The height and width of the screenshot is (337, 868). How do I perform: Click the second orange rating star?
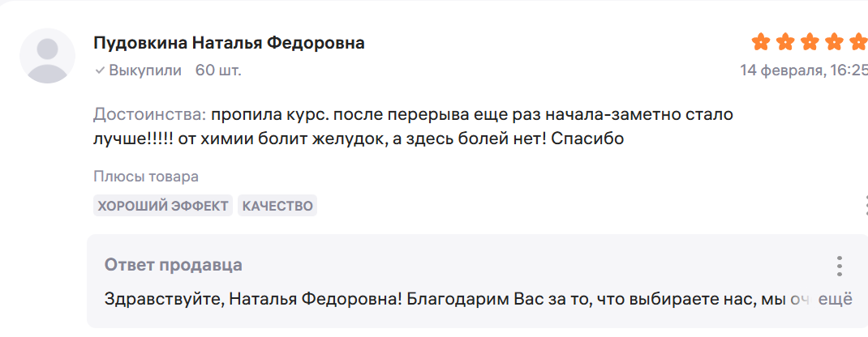coord(785,41)
